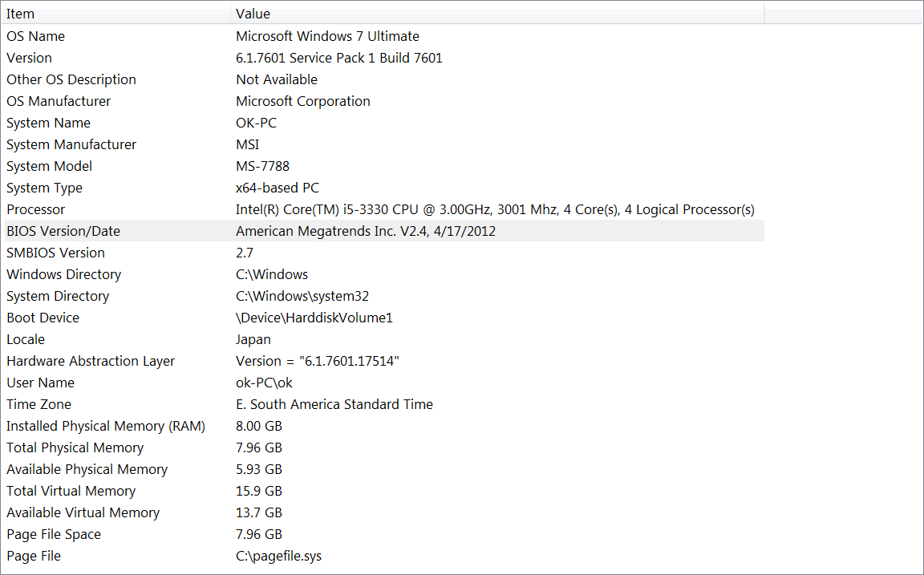Select the Processor row

384,209
